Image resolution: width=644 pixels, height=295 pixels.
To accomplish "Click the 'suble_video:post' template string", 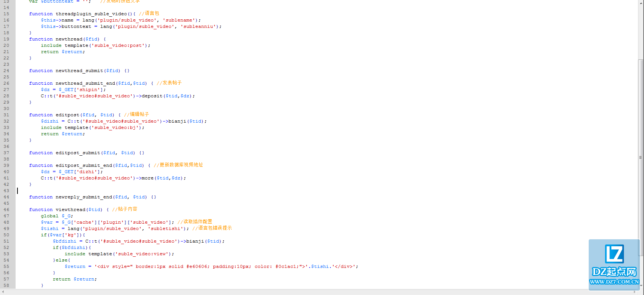I will (x=118, y=45).
